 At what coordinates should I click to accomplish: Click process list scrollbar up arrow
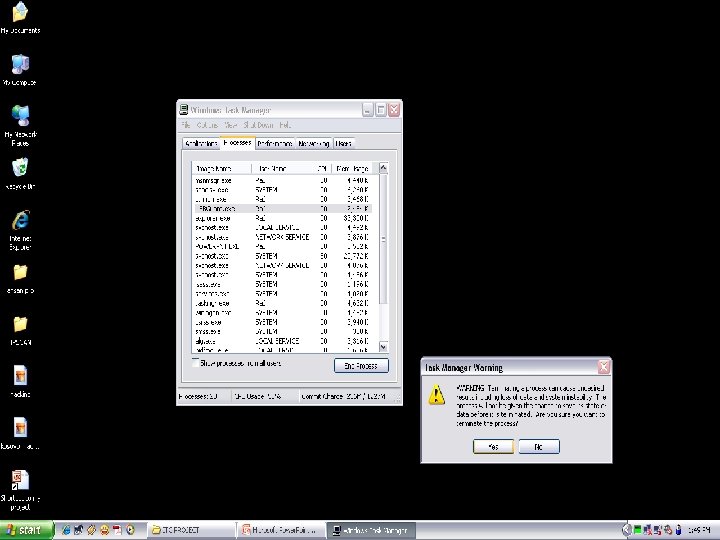[383, 169]
